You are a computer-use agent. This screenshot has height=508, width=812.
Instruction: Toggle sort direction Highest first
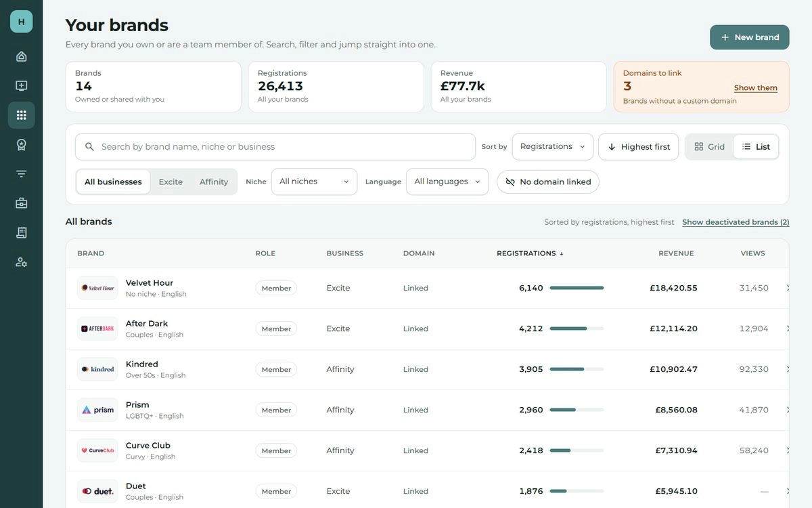click(x=638, y=147)
